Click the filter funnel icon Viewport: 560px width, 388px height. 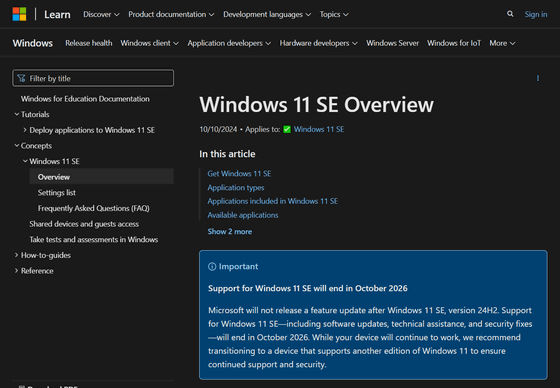pos(21,78)
